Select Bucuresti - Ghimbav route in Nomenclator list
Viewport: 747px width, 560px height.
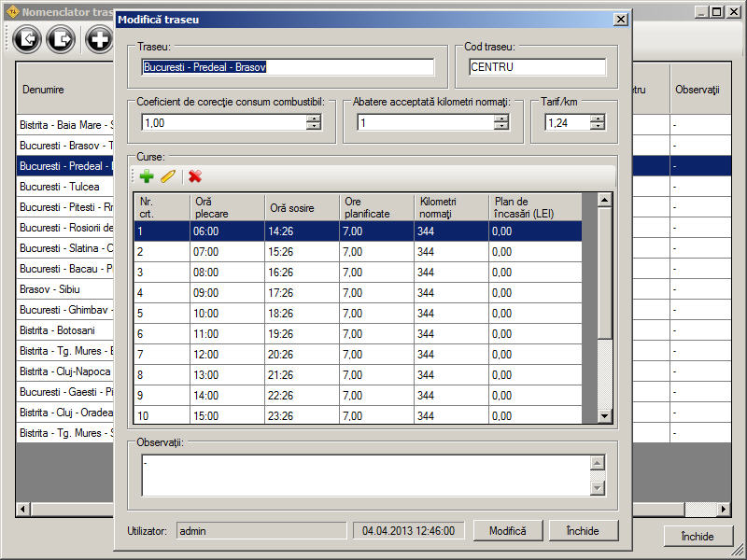point(65,310)
